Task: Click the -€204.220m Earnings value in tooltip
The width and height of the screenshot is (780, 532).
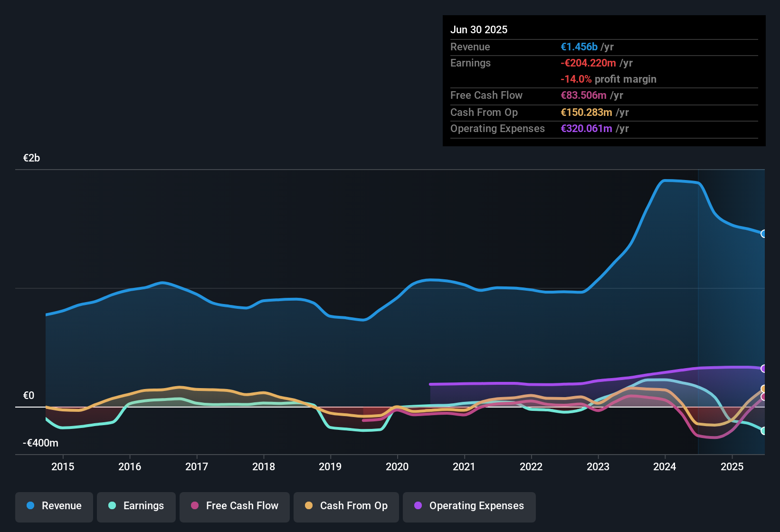Action: coord(589,63)
